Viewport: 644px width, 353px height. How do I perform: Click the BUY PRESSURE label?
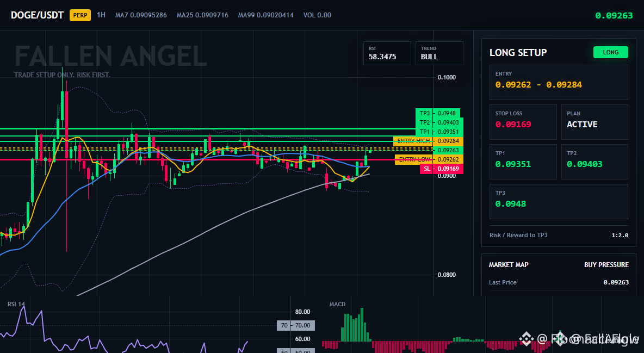tap(606, 265)
